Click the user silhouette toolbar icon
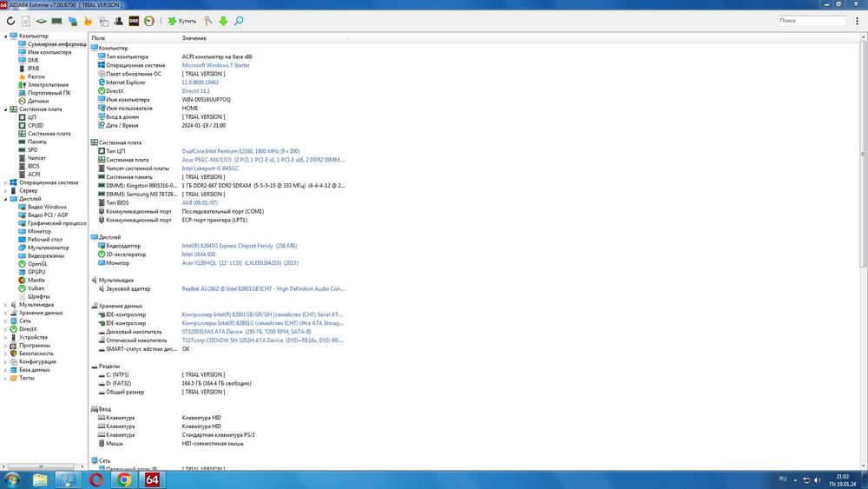Image resolution: width=868 pixels, height=489 pixels. pyautogui.click(x=118, y=21)
